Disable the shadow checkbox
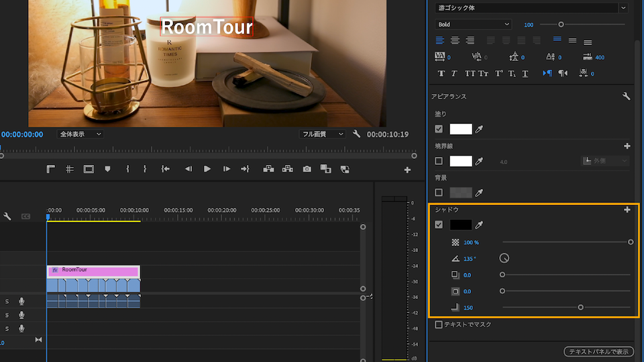Image resolution: width=644 pixels, height=362 pixels. coord(439,225)
